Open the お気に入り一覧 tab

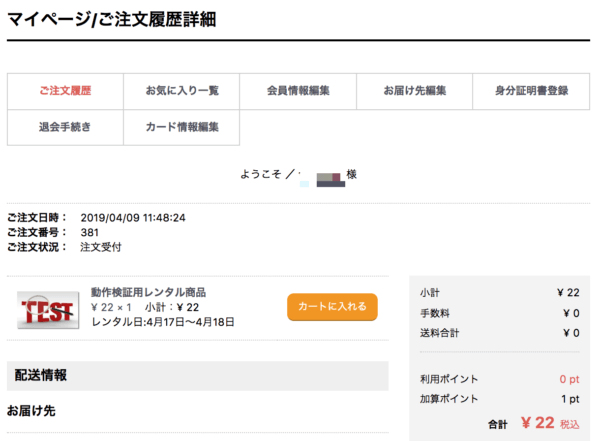point(182,91)
